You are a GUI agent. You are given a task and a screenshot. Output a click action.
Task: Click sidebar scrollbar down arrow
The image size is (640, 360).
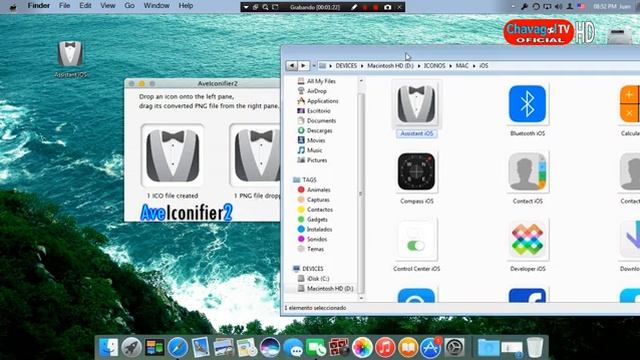(361, 298)
